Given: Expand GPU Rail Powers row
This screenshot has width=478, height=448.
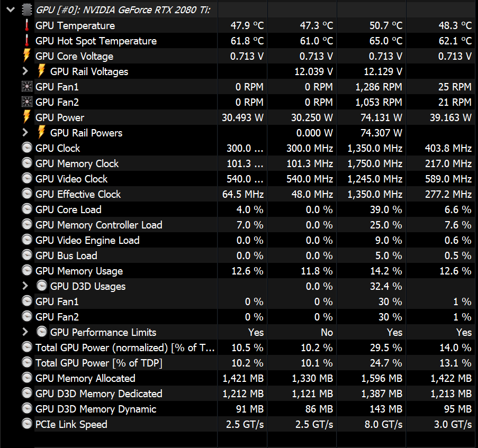Looking at the screenshot, I should tap(25, 132).
